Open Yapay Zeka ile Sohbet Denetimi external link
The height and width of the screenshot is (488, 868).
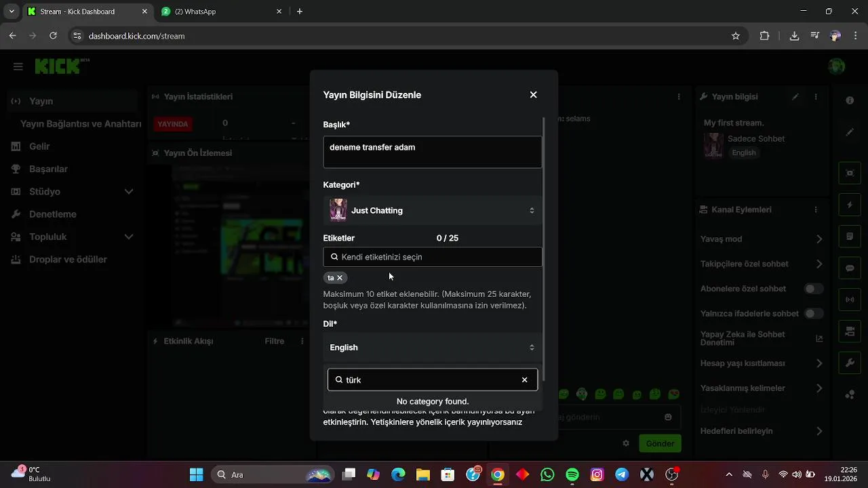819,338
